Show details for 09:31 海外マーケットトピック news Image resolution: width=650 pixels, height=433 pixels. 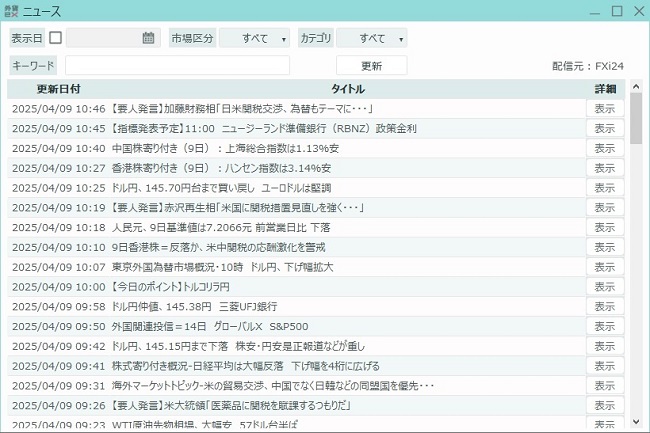[605, 386]
